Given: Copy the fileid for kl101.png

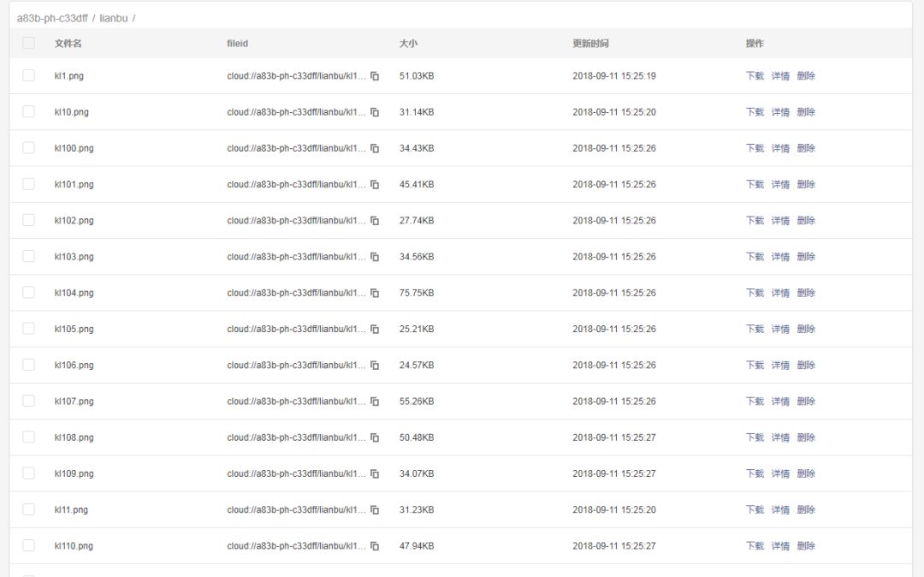Looking at the screenshot, I should tap(375, 184).
